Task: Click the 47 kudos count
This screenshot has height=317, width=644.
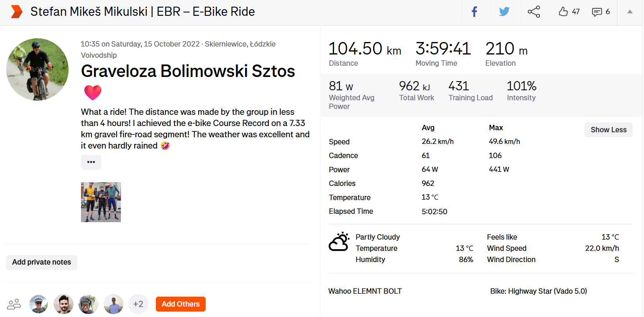Action: coord(575,12)
